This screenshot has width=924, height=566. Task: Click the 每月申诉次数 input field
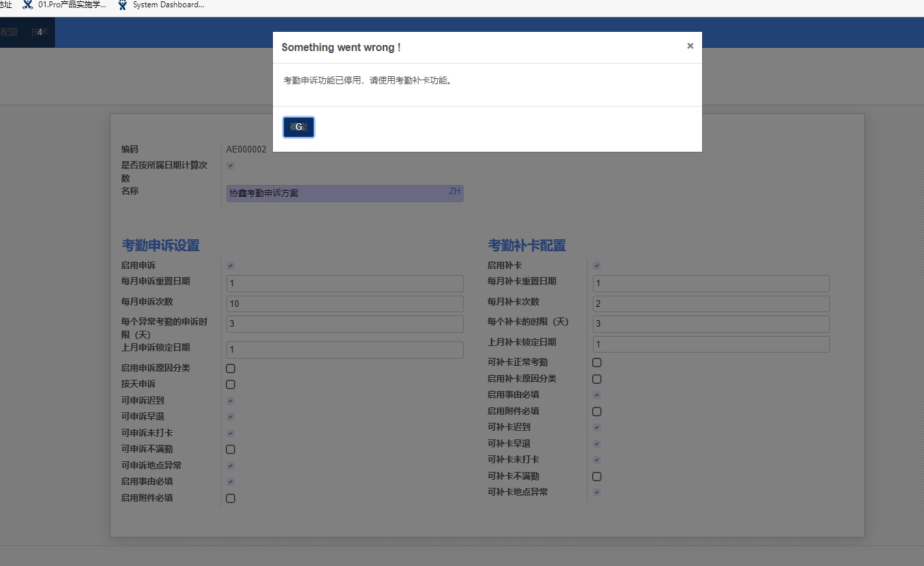344,304
